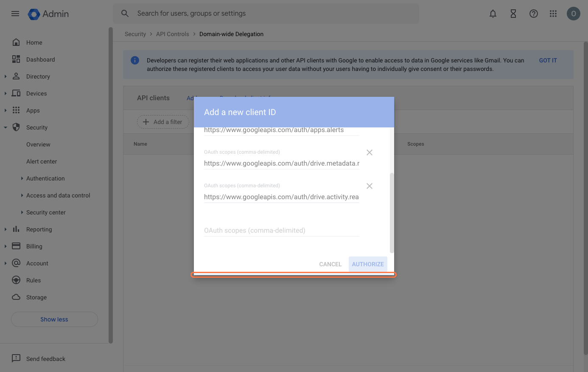The width and height of the screenshot is (588, 372).
Task: Click the user account avatar
Action: point(574,14)
